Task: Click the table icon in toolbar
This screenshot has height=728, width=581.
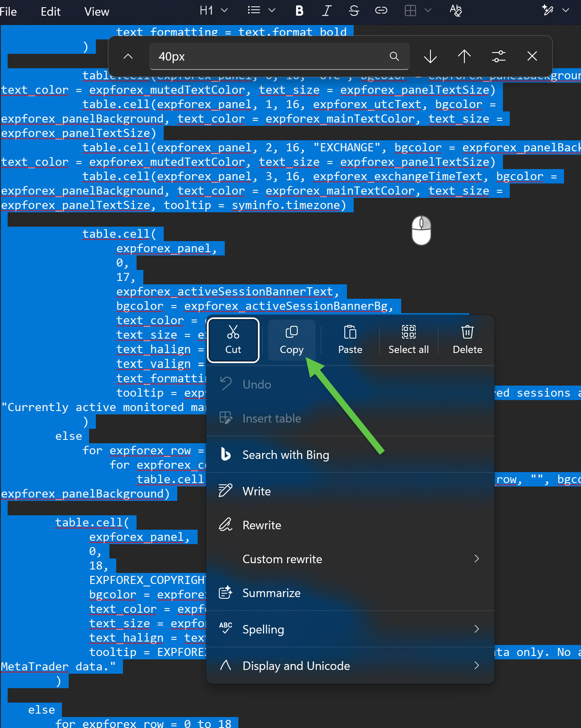Action: (x=411, y=11)
